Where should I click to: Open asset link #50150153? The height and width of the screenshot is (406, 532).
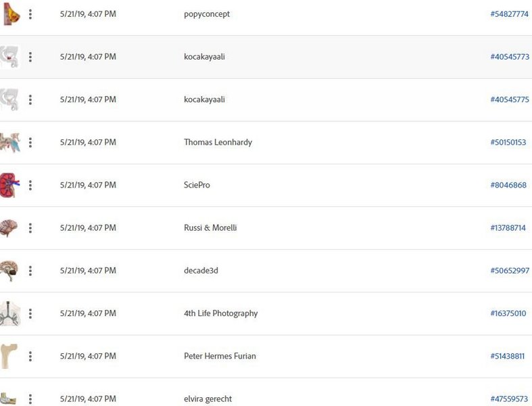click(x=508, y=142)
